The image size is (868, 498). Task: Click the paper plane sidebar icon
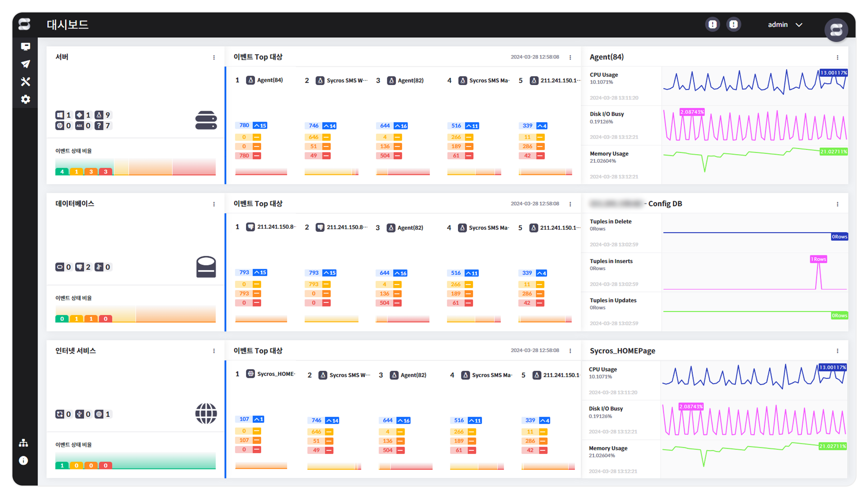[x=25, y=64]
